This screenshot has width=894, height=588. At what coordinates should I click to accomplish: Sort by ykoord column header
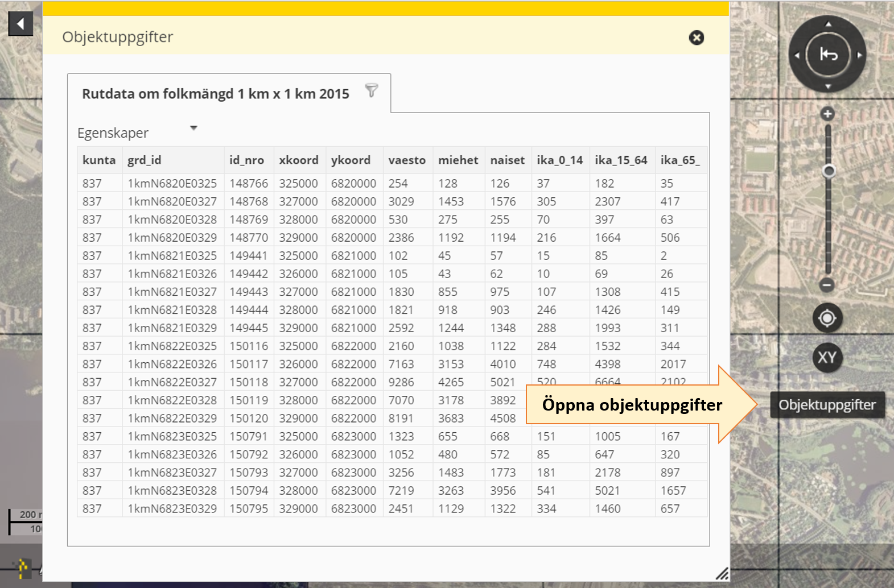click(x=354, y=160)
